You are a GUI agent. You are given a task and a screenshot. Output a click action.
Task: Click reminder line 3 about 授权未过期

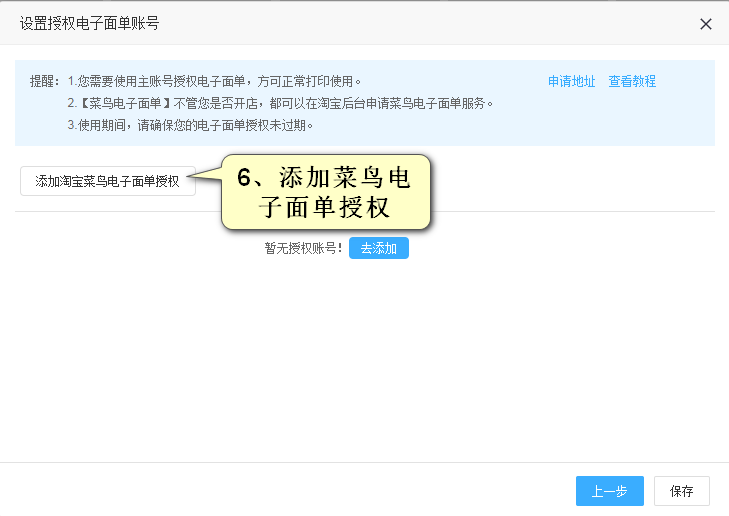pyautogui.click(x=190, y=125)
